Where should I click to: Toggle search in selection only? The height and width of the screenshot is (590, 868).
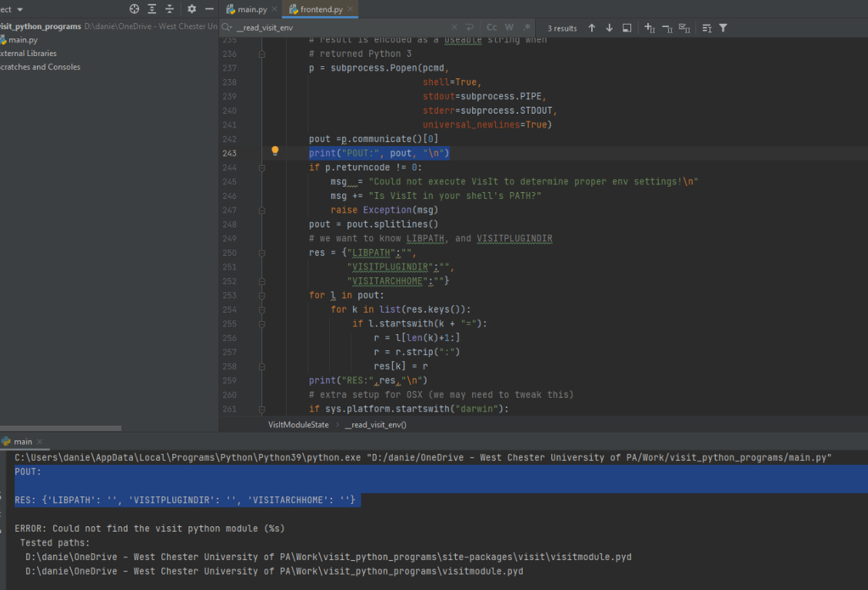pos(707,28)
